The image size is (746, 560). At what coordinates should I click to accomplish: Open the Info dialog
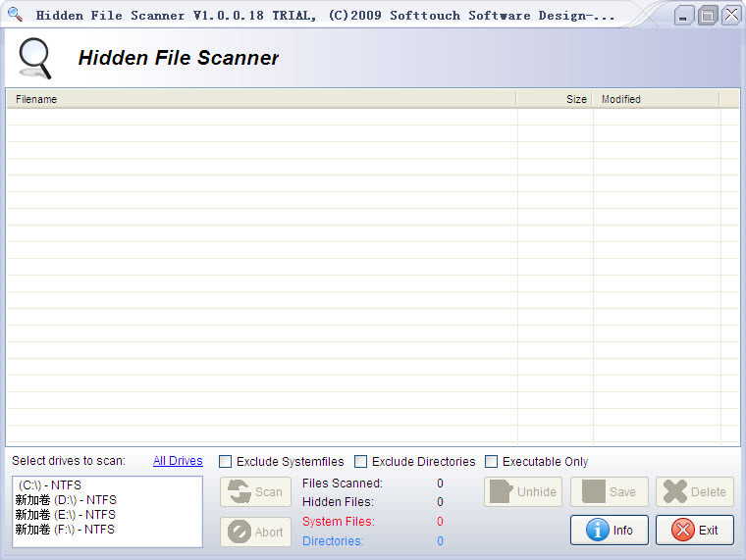(x=609, y=531)
